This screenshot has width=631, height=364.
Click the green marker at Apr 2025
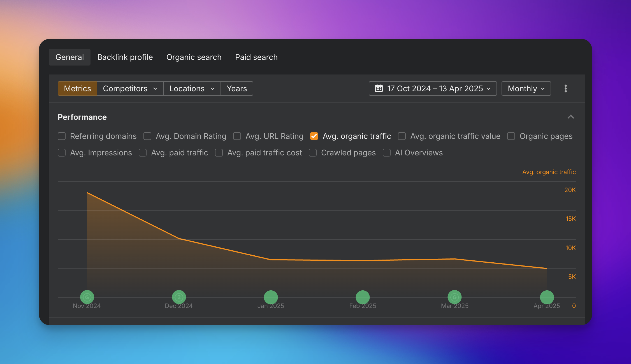click(547, 297)
